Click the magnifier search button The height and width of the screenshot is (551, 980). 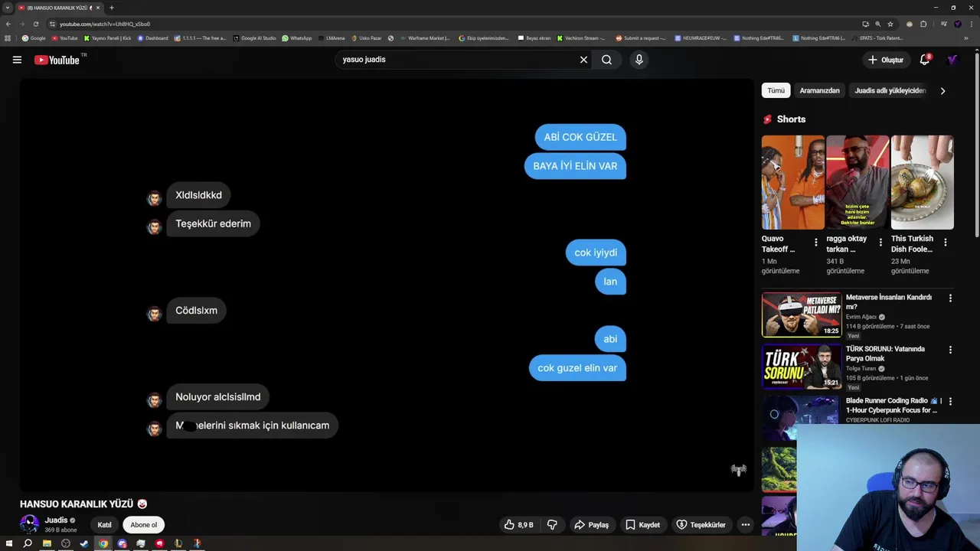pyautogui.click(x=606, y=60)
